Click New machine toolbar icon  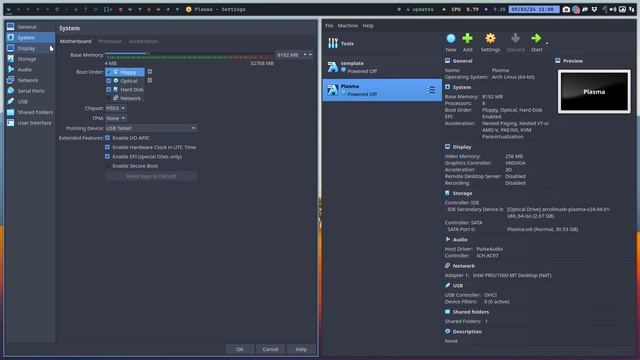pyautogui.click(x=451, y=39)
